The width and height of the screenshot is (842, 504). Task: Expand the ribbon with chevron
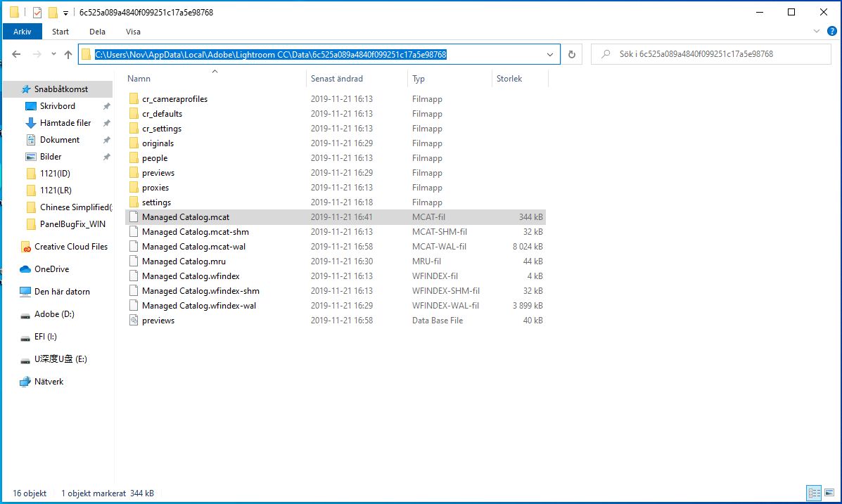coord(816,31)
